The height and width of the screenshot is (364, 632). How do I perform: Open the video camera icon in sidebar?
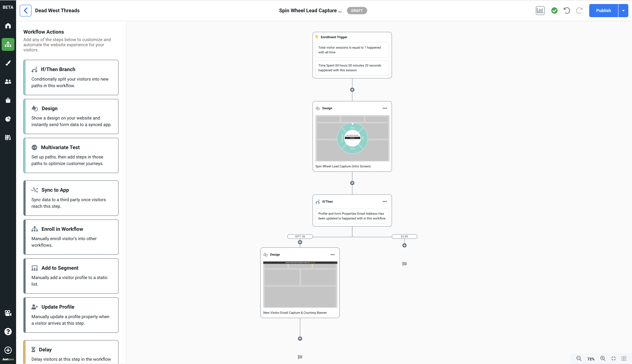(8, 313)
